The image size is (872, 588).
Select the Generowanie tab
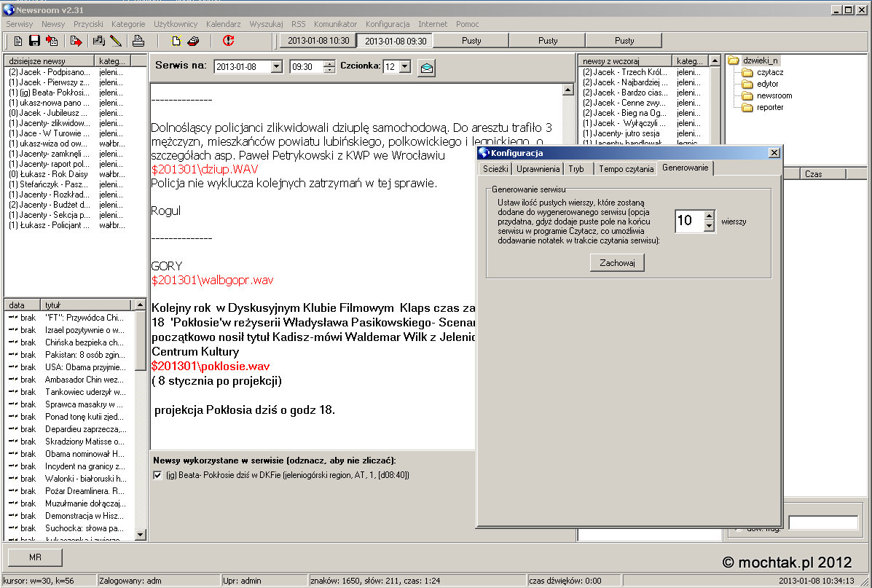tap(685, 168)
